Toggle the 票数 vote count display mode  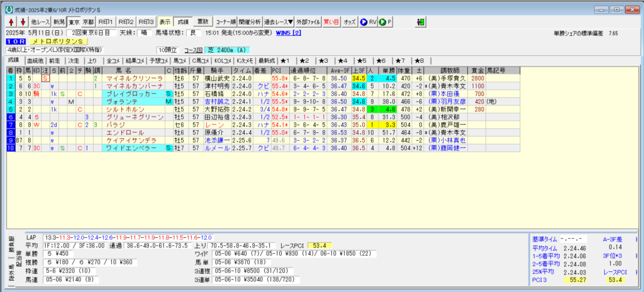[202, 22]
